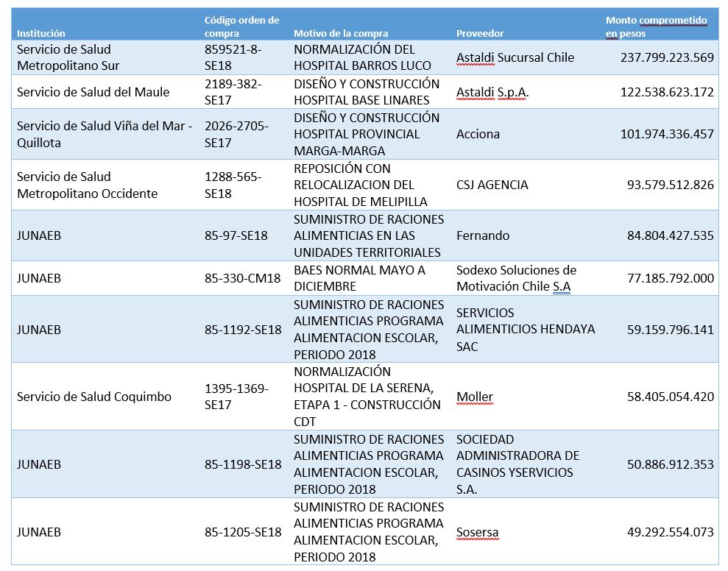Select order code 2026-2705-SE17
Viewport: 728px width, 571px height.
pos(236,134)
